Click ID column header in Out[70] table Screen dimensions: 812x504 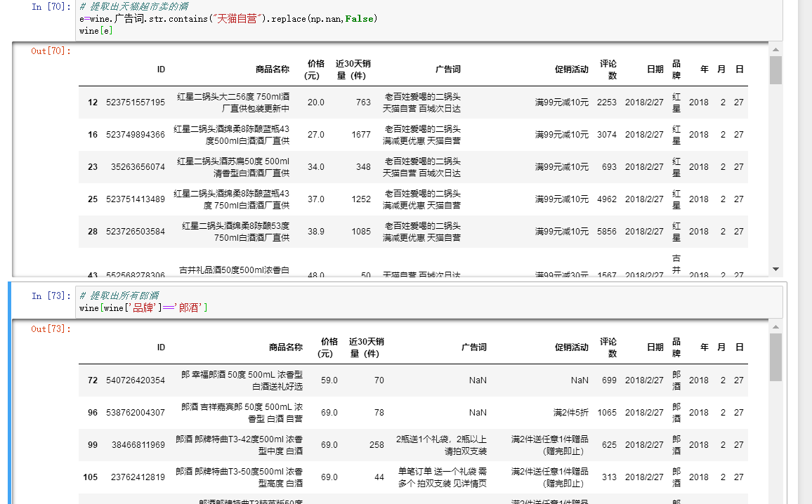point(161,69)
